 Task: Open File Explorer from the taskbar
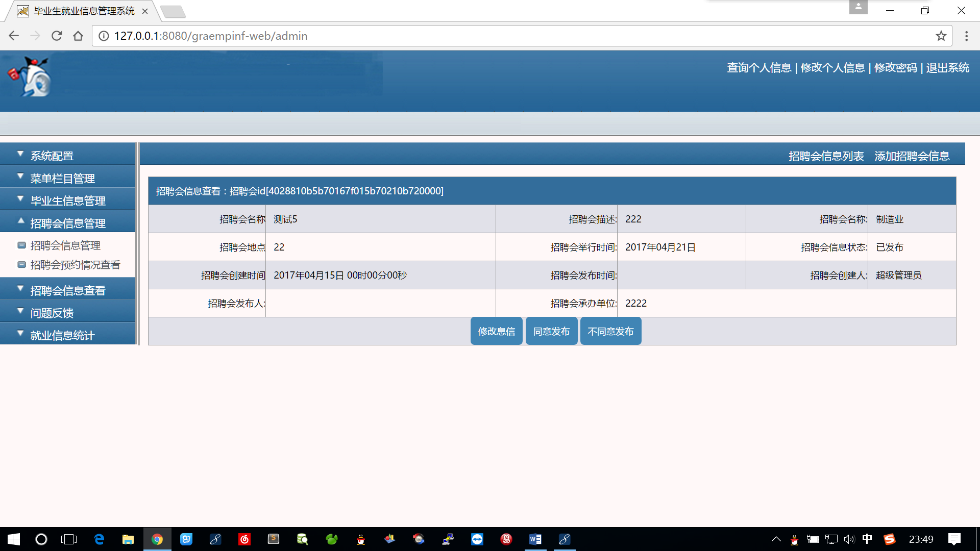pyautogui.click(x=128, y=539)
